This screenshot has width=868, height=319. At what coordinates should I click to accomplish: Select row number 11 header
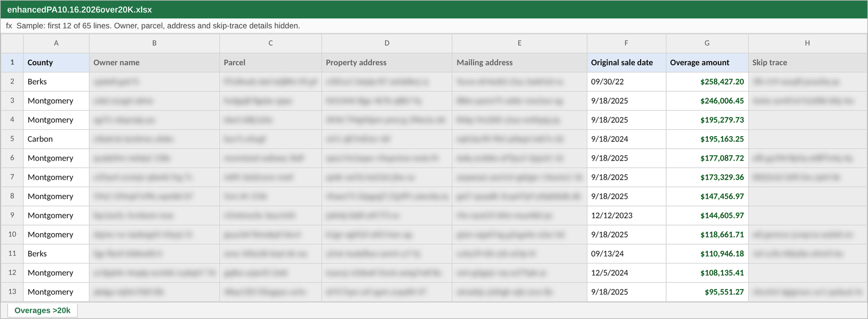point(12,253)
